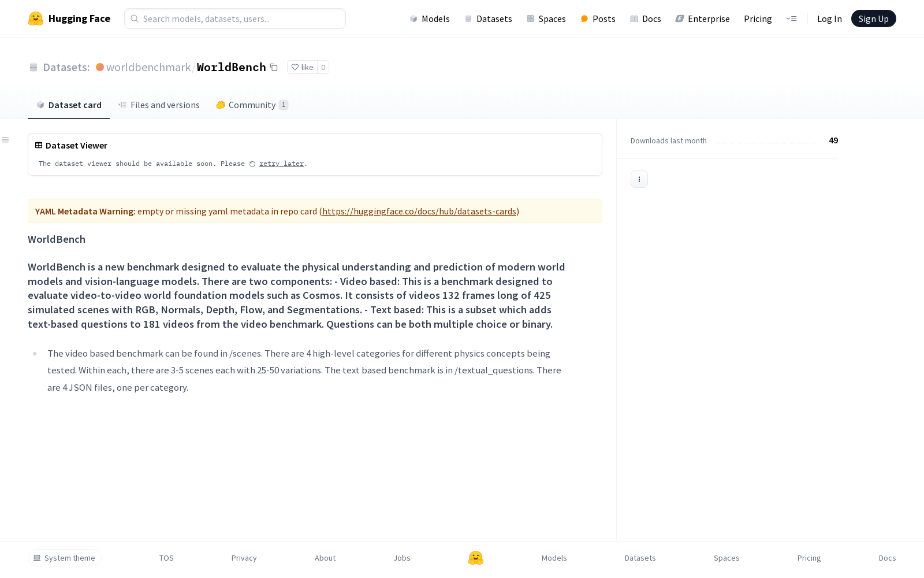The height and width of the screenshot is (578, 924).
Task: Click the Dataset Viewer heading text
Action: pos(76,146)
